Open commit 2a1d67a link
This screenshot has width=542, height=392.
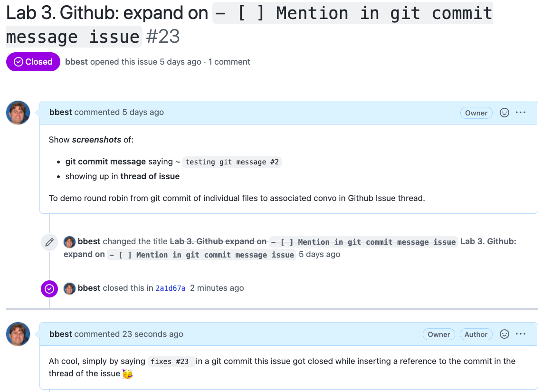pyautogui.click(x=171, y=288)
